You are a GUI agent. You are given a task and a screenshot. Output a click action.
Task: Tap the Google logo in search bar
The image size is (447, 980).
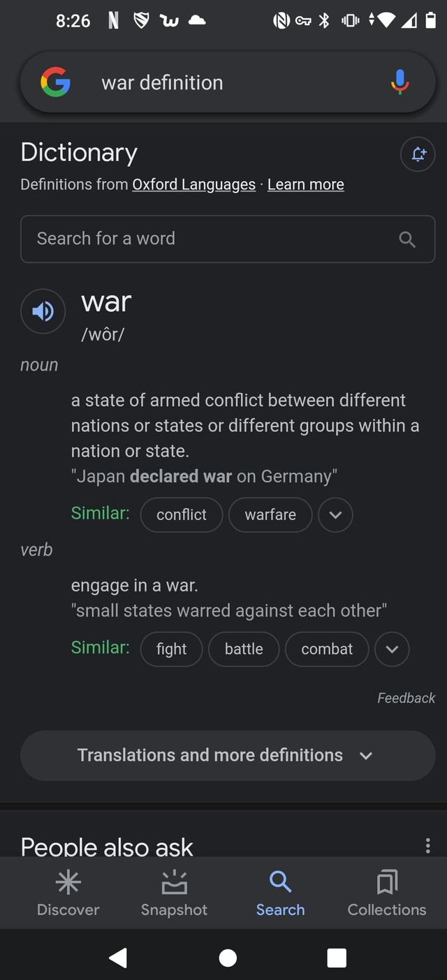click(x=55, y=82)
